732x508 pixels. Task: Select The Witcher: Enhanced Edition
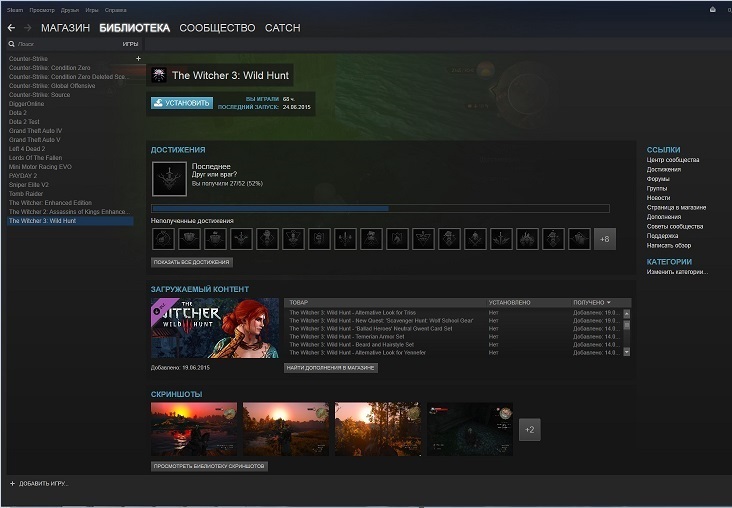[70, 203]
